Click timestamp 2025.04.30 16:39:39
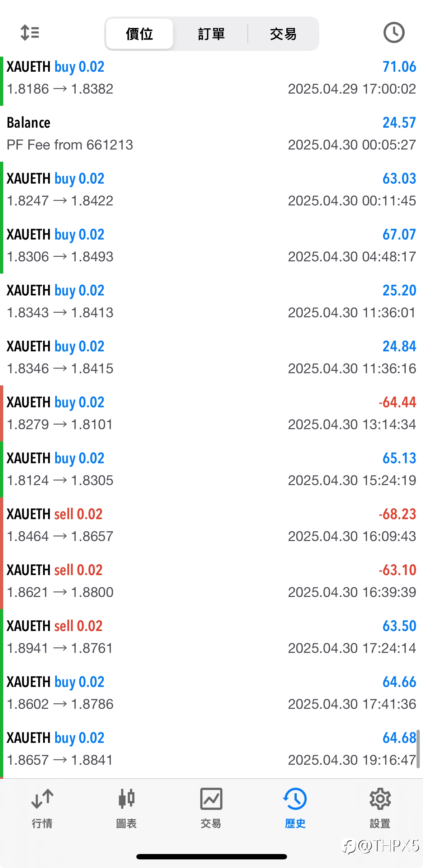The image size is (423, 868). 352,592
